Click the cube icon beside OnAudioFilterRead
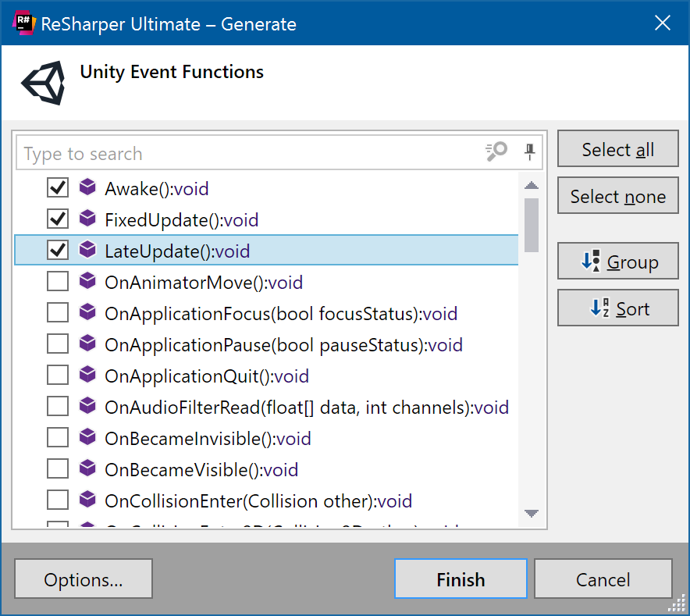Viewport: 690px width, 616px height. coord(87,406)
